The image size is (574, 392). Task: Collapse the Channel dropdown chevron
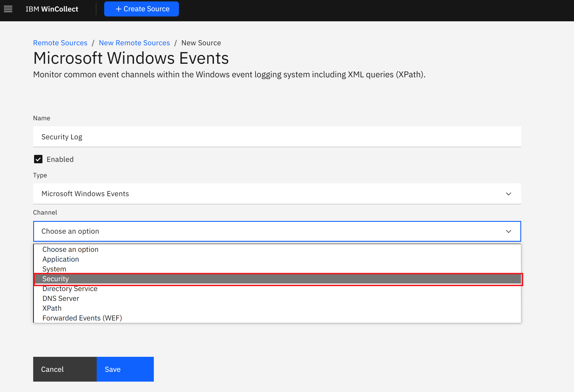click(x=508, y=231)
